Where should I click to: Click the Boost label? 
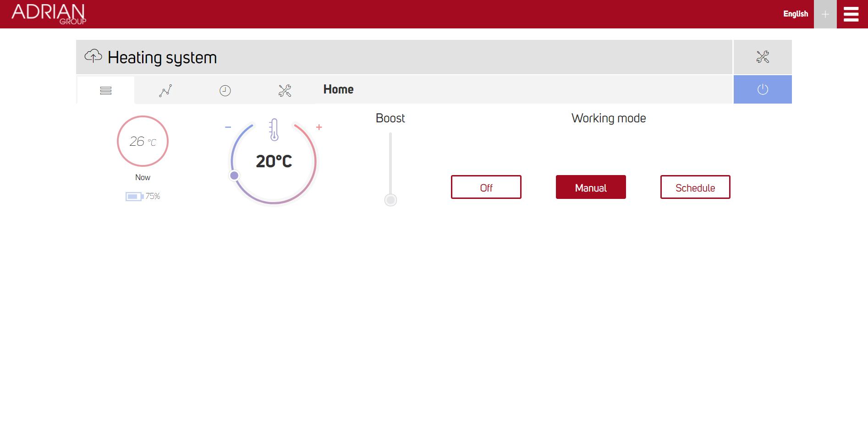click(390, 118)
